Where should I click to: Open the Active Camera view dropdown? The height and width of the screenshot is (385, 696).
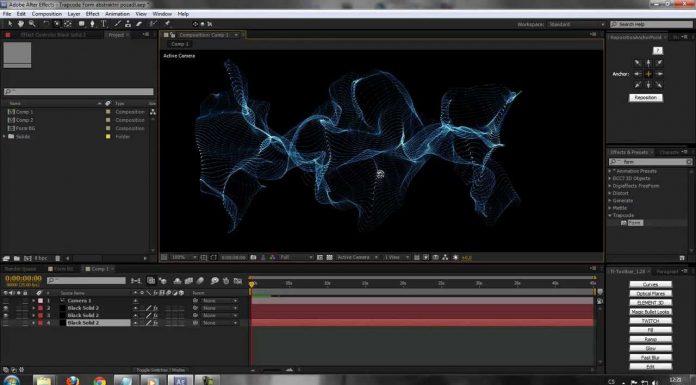(x=357, y=258)
